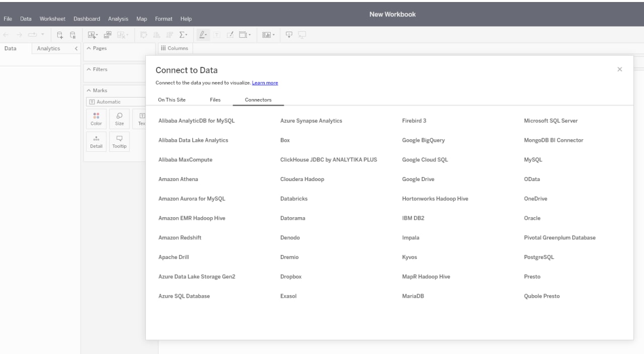Click the Columns shelf label
644x354 pixels.
point(175,48)
